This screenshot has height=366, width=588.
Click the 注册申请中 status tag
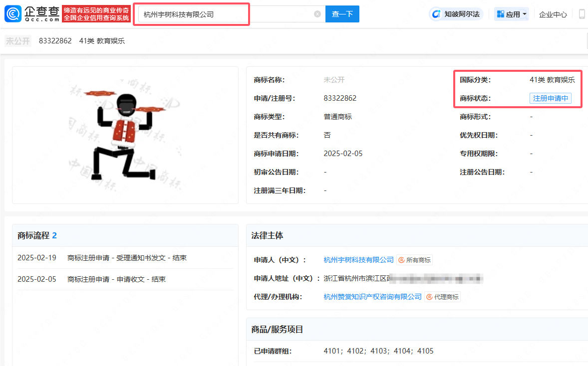pos(550,98)
